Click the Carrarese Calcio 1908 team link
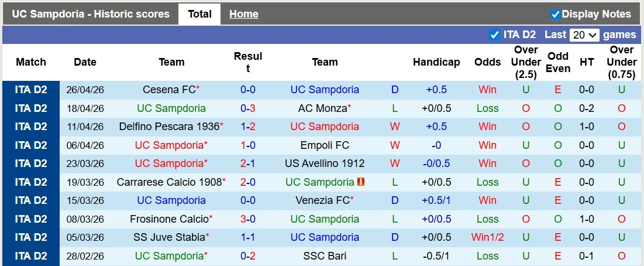644x266 pixels. [x=169, y=182]
